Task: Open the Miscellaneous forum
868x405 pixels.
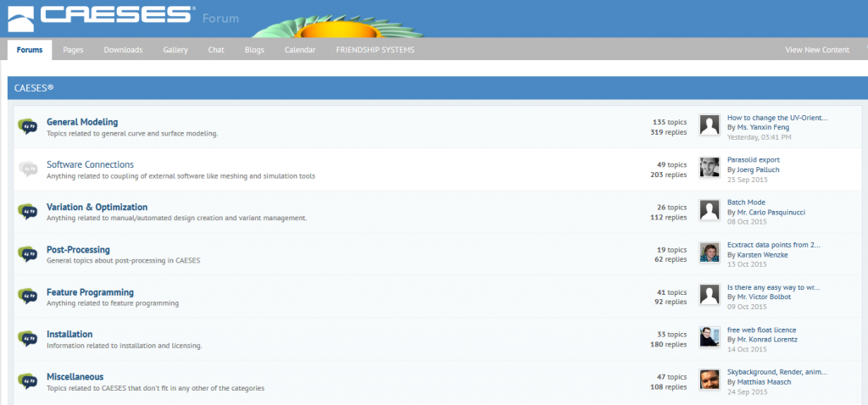Action: (75, 377)
